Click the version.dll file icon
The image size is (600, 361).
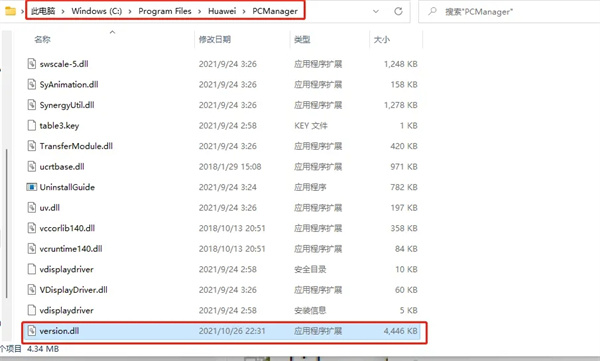pos(32,331)
